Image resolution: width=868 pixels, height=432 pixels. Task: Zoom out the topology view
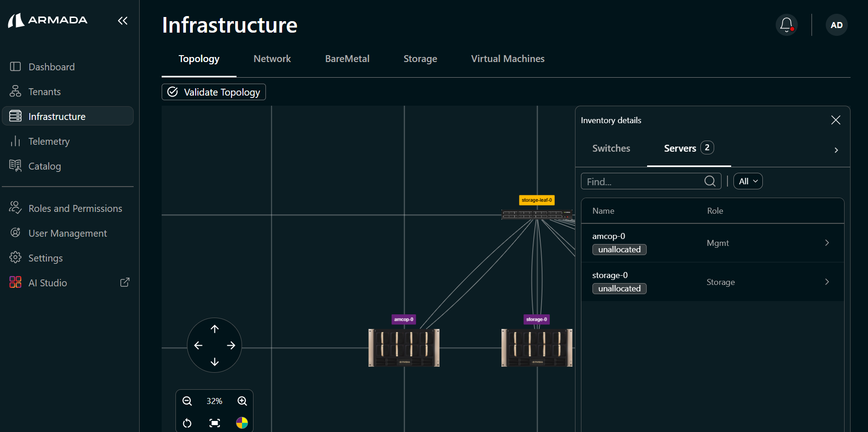point(187,401)
